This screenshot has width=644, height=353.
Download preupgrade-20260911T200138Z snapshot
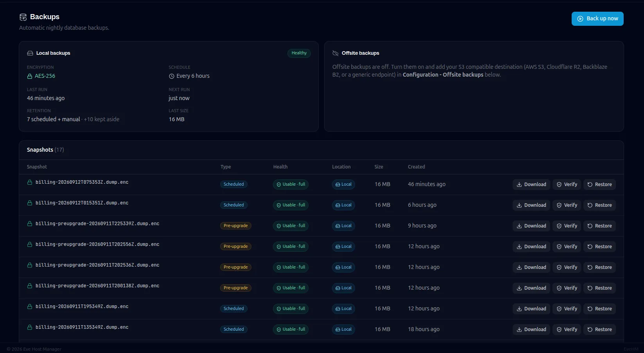point(531,288)
